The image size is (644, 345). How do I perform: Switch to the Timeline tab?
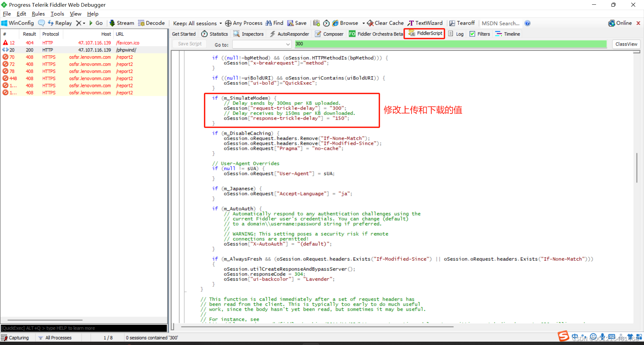[507, 34]
